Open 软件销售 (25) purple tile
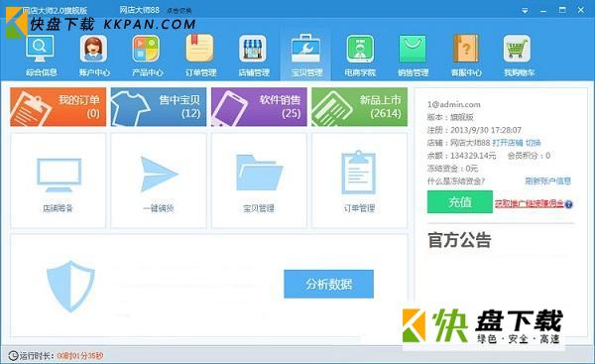 [259, 107]
